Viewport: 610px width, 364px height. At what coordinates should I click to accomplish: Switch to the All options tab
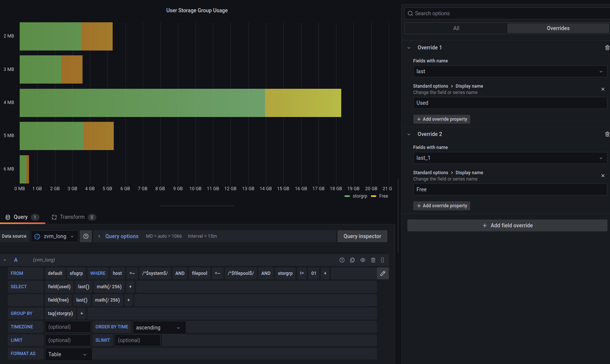point(456,28)
